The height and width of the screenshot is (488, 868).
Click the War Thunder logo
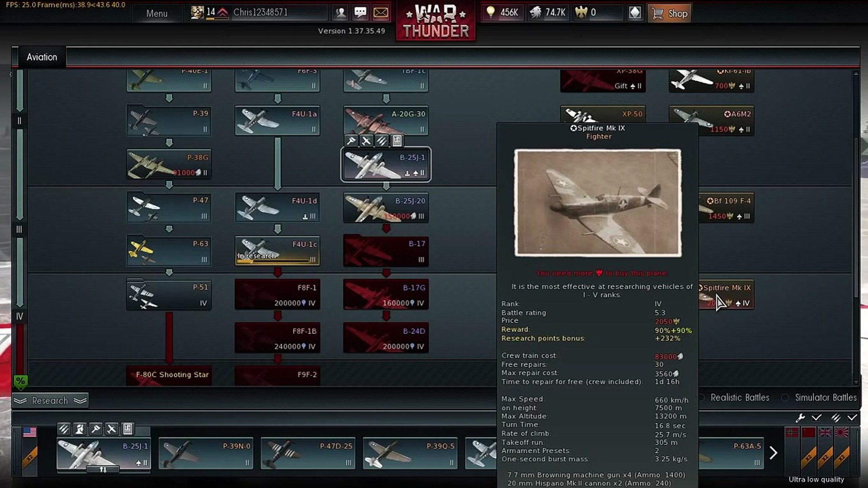coord(436,21)
